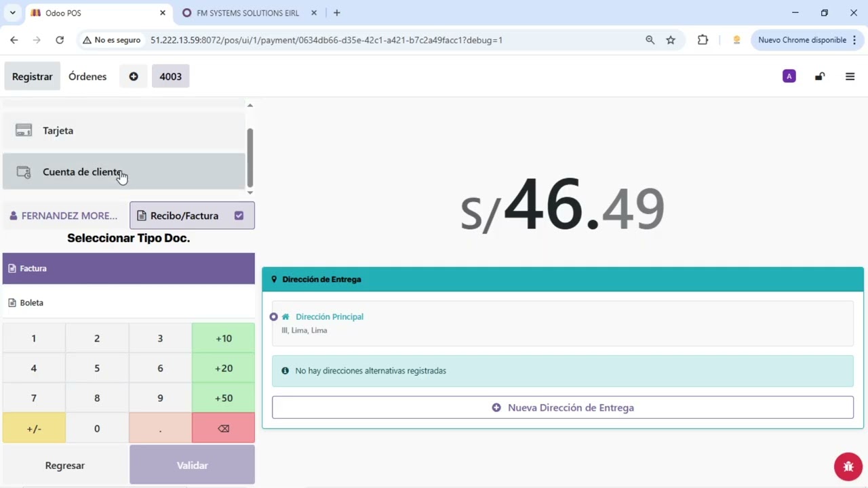Click the browser address bar URL
Image resolution: width=868 pixels, height=488 pixels.
326,40
